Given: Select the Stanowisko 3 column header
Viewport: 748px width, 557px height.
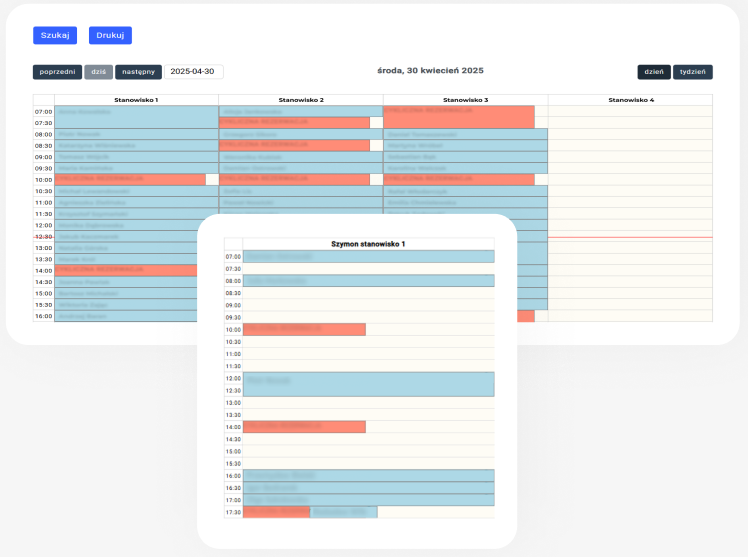Looking at the screenshot, I should pyautogui.click(x=465, y=100).
